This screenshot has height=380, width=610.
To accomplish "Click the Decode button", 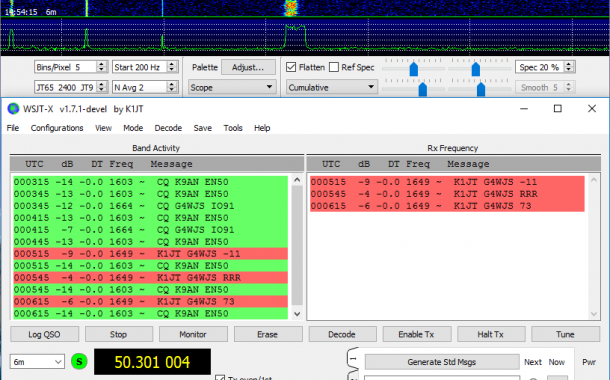I will pos(342,334).
